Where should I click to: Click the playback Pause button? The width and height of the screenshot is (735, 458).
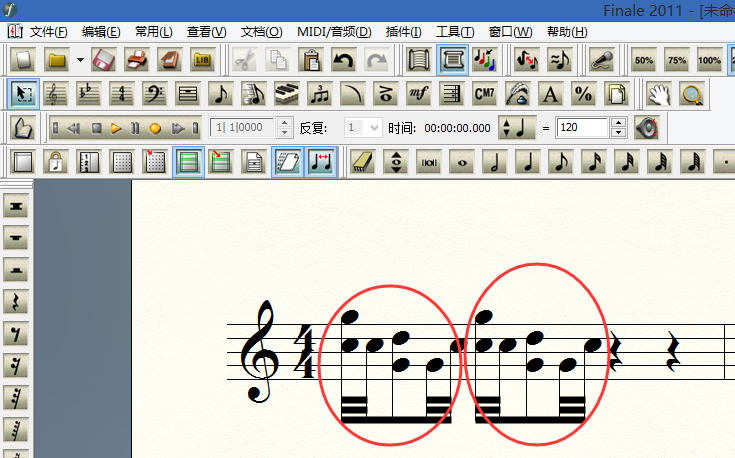(135, 128)
